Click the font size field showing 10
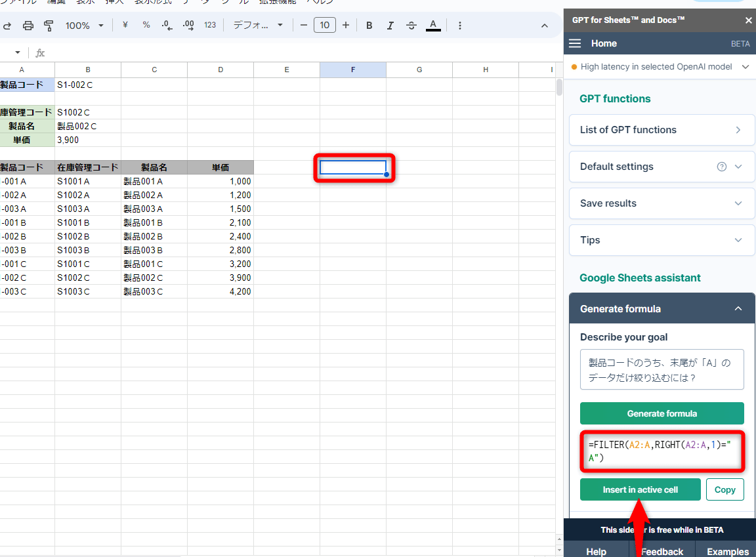 (x=324, y=25)
